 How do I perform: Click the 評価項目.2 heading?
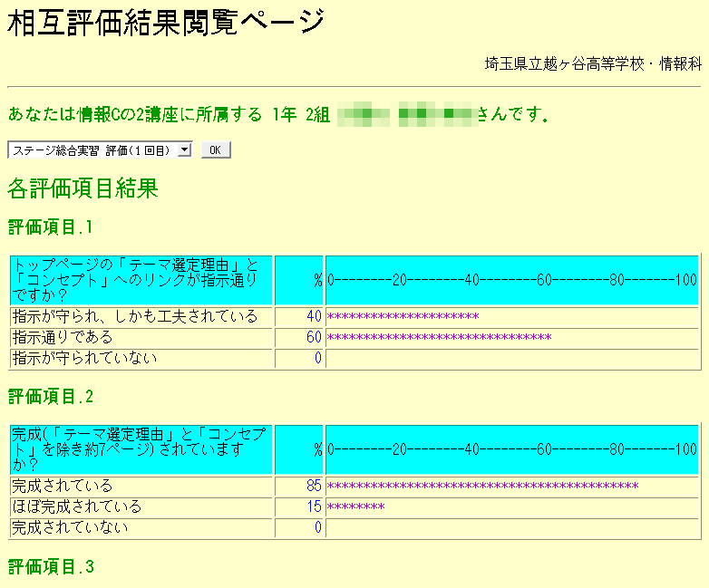click(x=51, y=397)
